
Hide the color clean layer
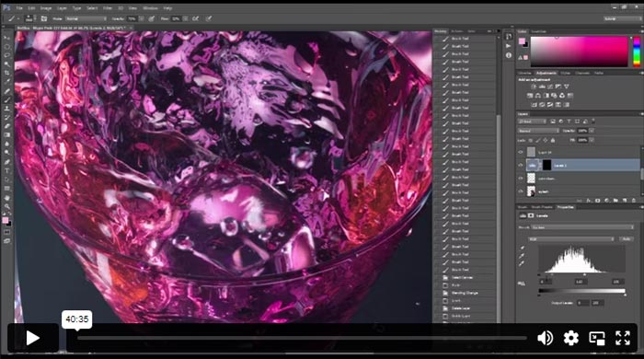click(x=521, y=179)
